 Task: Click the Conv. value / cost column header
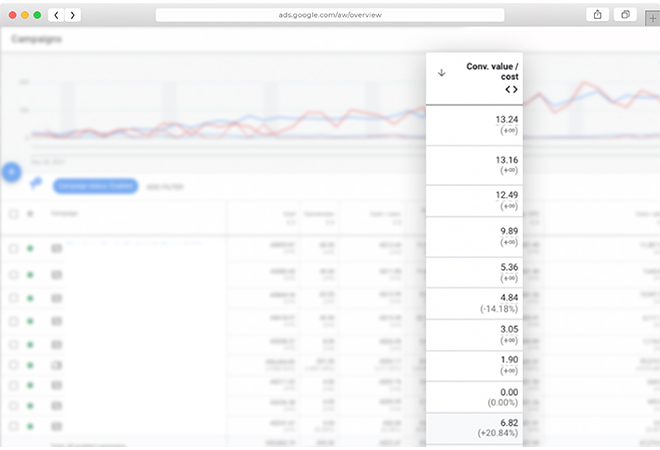point(492,71)
